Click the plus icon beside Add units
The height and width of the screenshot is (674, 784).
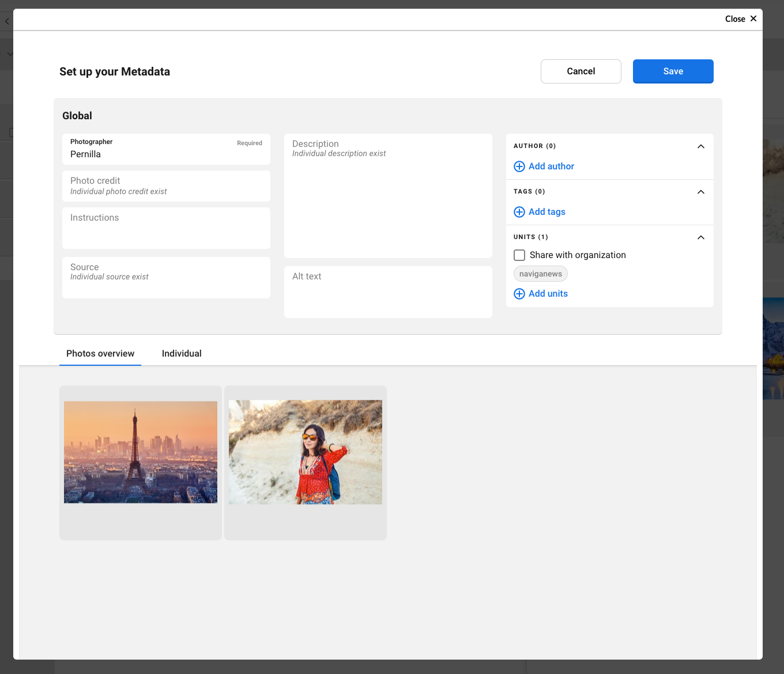point(519,294)
